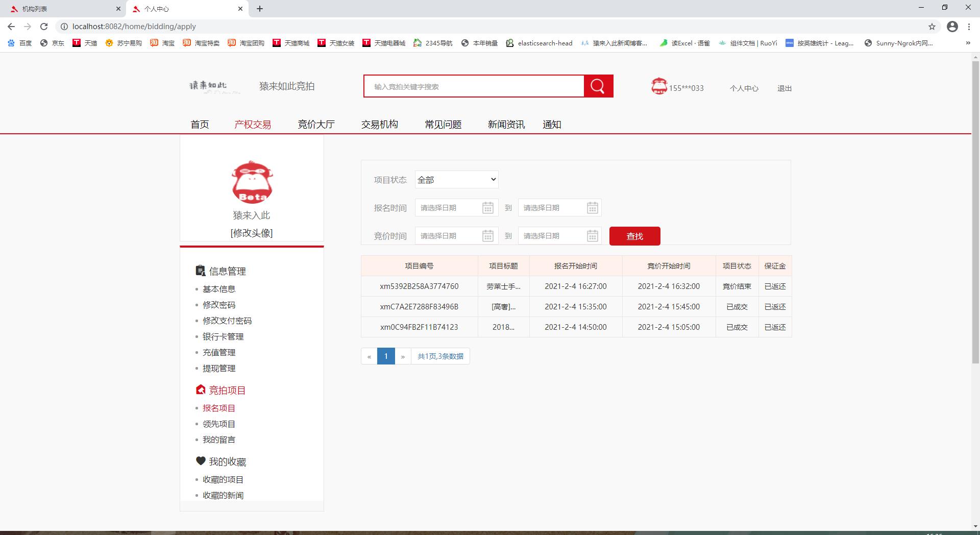Screen dimensions: 980x535
Task: Open 组件文档 | RuoYi bookmark
Action: pos(748,43)
